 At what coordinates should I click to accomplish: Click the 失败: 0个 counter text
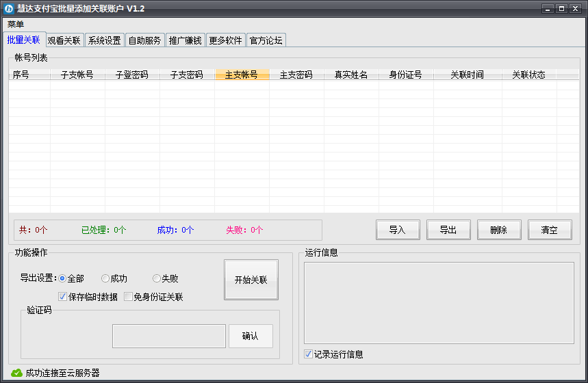[244, 230]
